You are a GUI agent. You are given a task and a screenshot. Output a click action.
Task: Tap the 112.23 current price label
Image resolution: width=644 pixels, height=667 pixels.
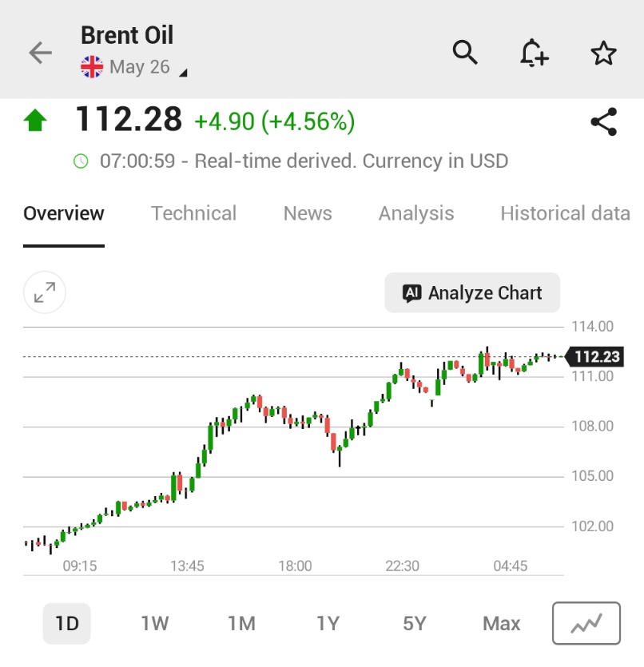(595, 356)
